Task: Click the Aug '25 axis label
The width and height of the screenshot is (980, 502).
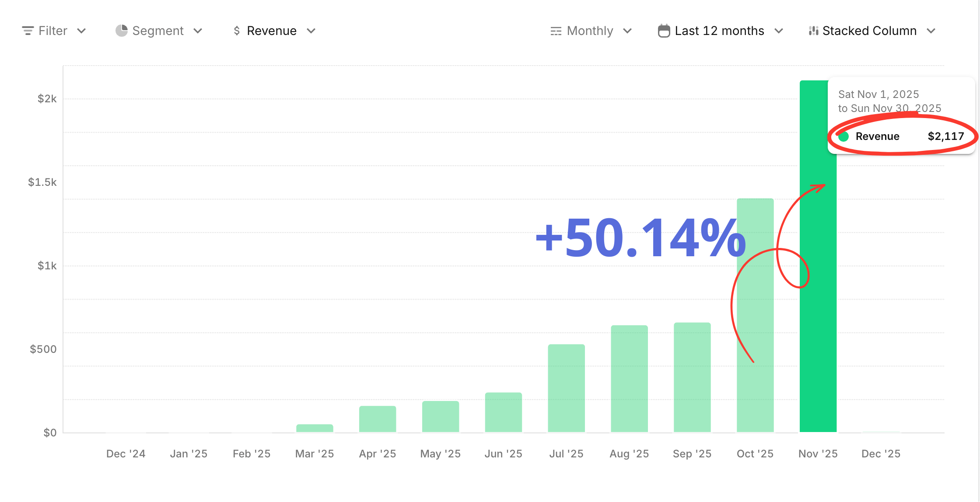Action: pyautogui.click(x=629, y=453)
